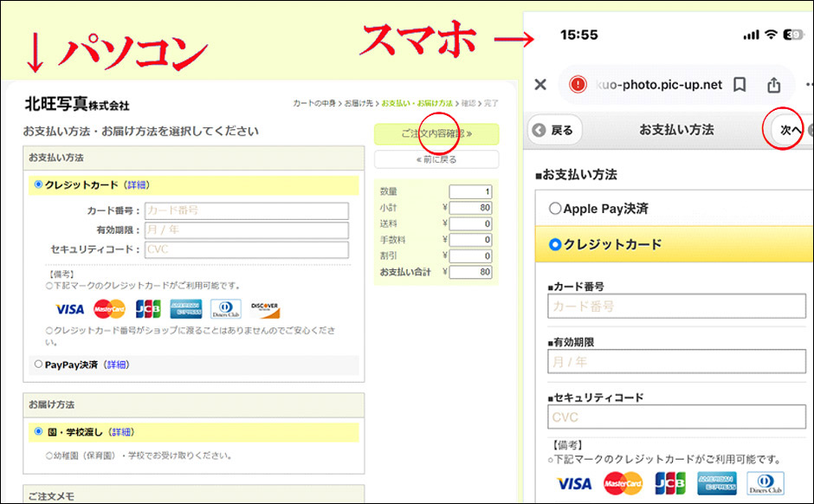Click the VISA card logo on desktop
The image size is (814, 504).
tap(70, 309)
